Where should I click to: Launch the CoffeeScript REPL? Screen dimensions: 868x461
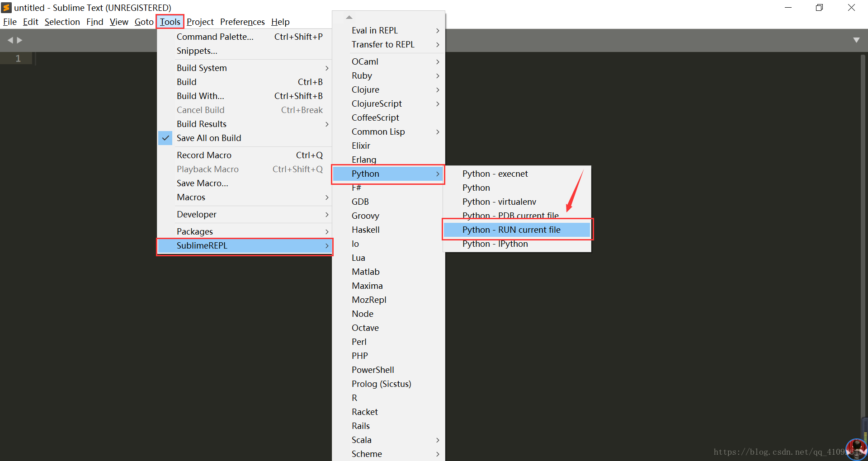coord(388,118)
